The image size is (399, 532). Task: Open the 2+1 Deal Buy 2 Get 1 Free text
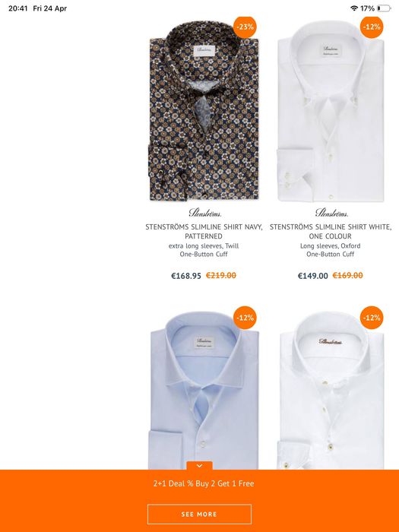point(204,483)
